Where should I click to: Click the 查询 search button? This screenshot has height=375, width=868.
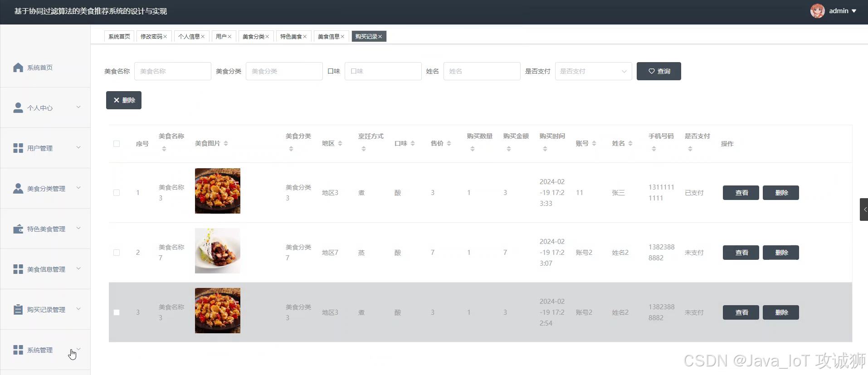[658, 71]
